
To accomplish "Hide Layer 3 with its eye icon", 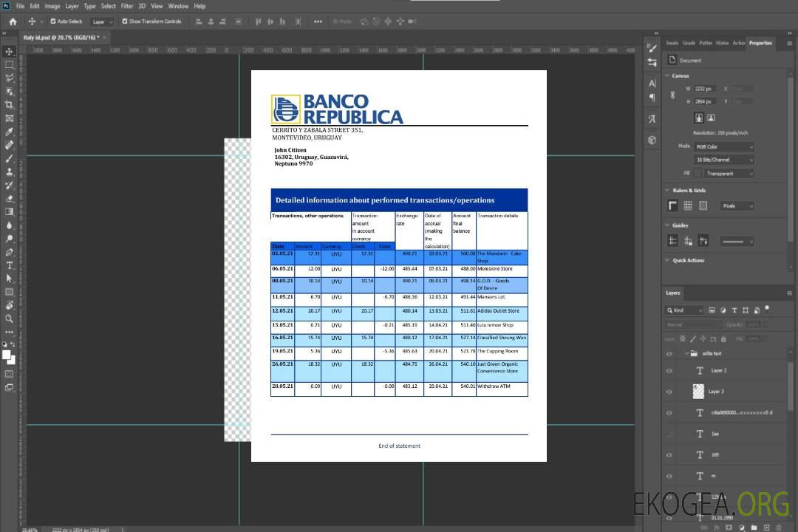I will coord(669,392).
